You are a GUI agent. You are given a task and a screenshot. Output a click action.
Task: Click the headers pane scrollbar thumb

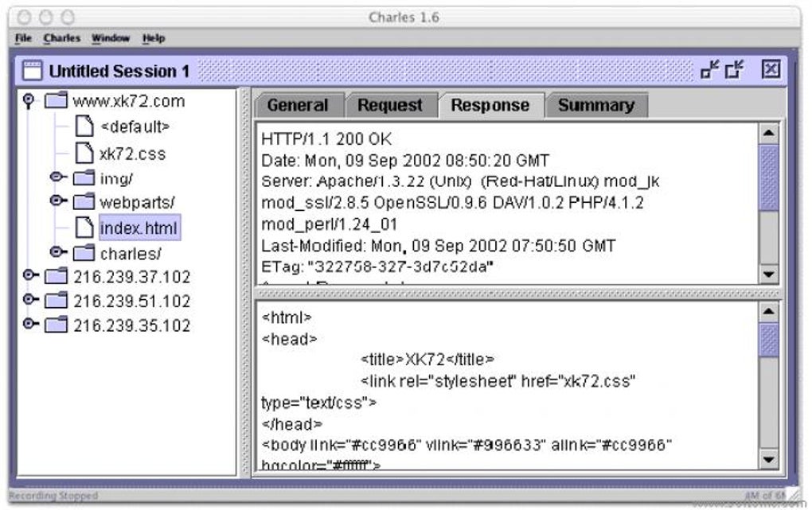(x=768, y=177)
